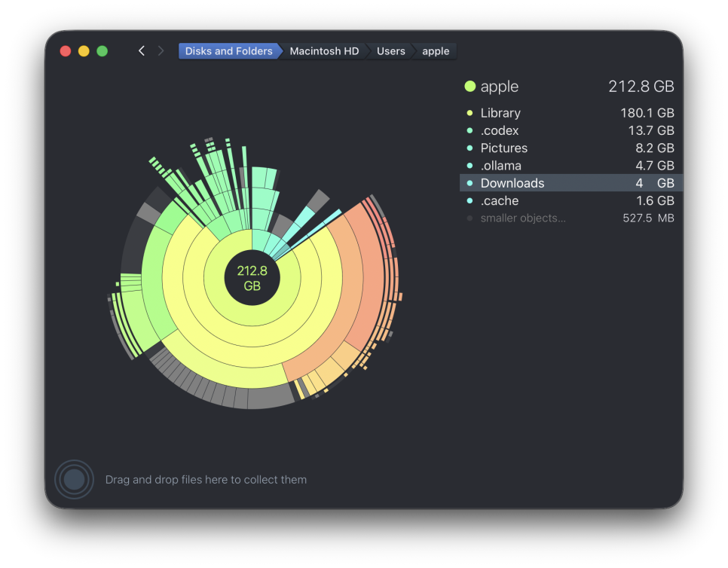Select Pictures folder in the list

pyautogui.click(x=570, y=148)
